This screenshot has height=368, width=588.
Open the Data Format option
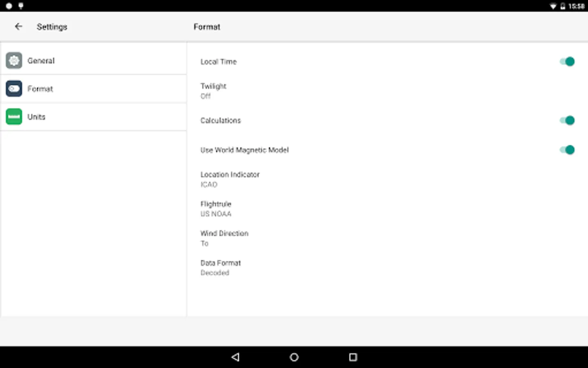pos(388,267)
